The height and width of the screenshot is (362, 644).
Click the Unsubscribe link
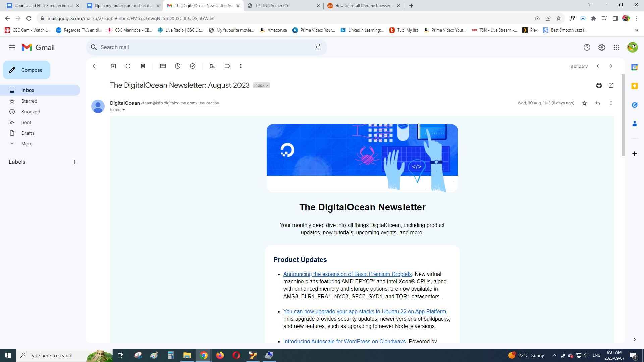pos(208,103)
